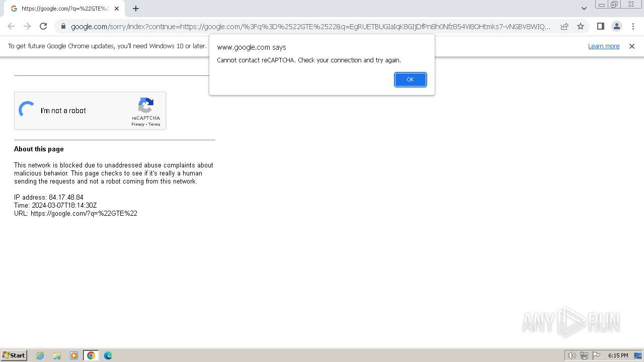Image resolution: width=644 pixels, height=362 pixels.
Task: Open the Chrome profile avatar menu
Action: point(616,26)
